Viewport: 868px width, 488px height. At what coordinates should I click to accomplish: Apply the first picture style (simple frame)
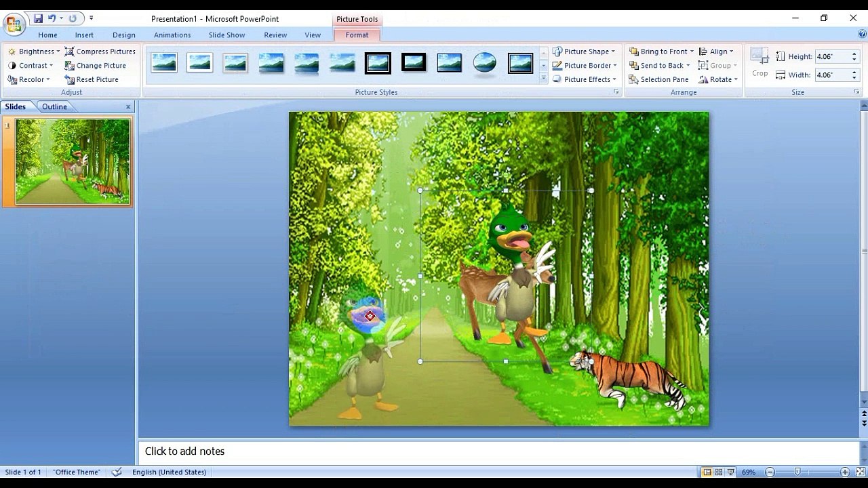[x=164, y=63]
